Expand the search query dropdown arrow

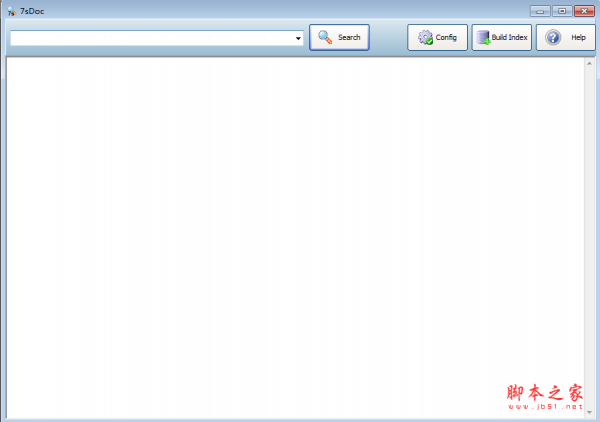click(x=298, y=39)
